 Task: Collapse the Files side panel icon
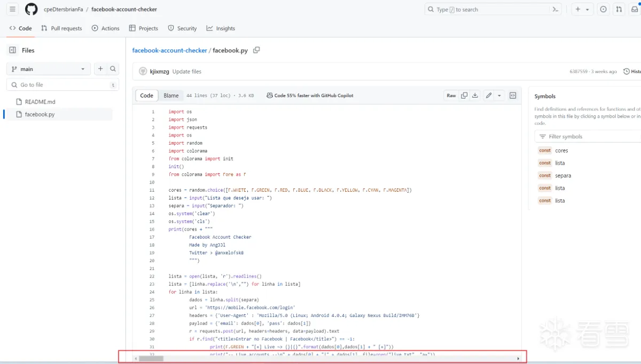tap(13, 50)
